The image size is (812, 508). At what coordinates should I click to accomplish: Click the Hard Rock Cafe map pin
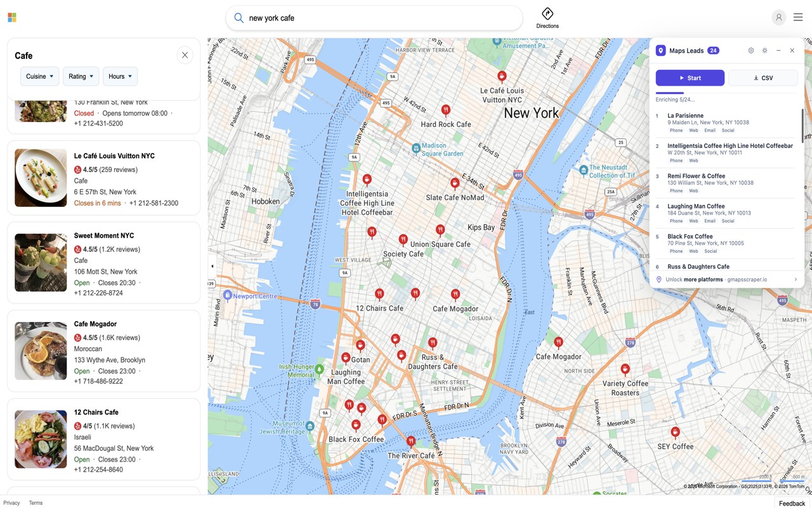pos(446,111)
